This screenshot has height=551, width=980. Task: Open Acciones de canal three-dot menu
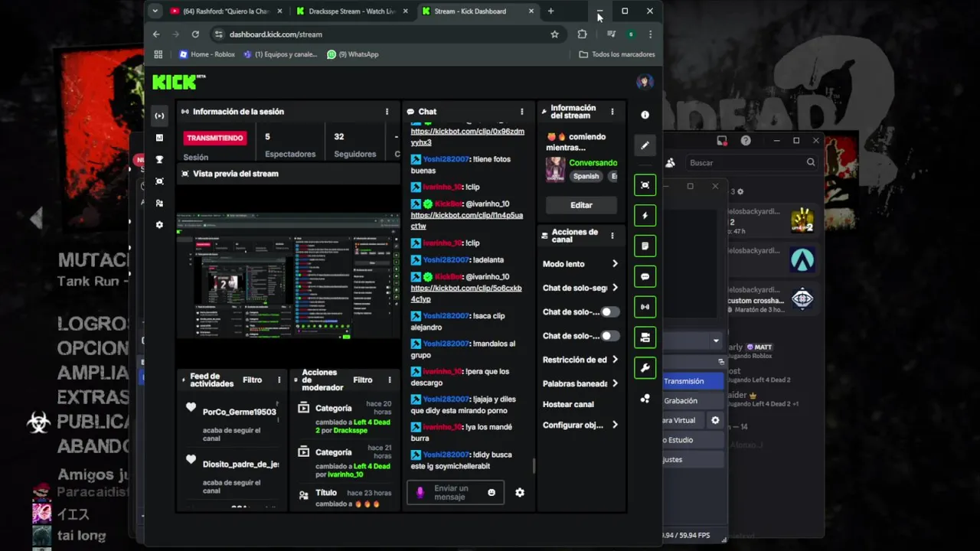612,236
